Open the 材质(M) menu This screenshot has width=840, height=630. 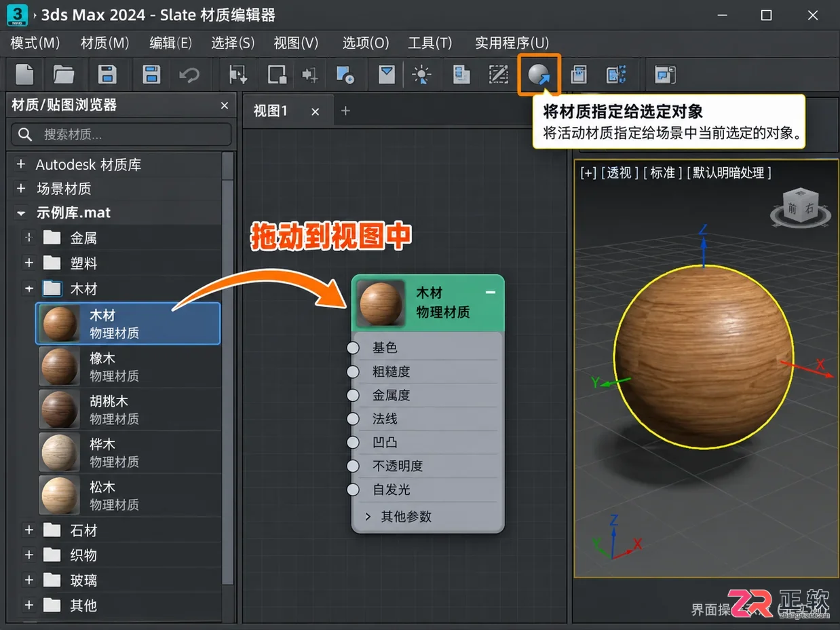coord(104,43)
